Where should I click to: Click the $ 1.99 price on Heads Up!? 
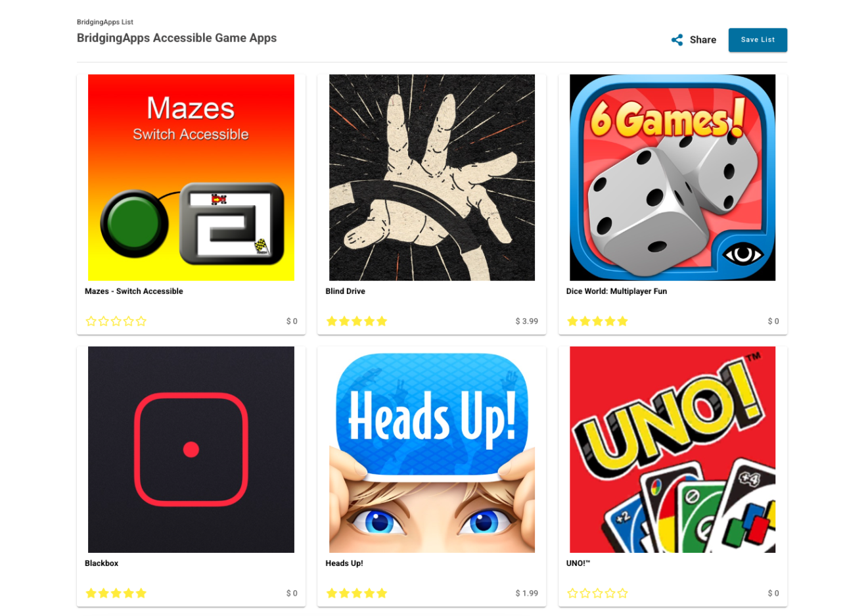526,594
